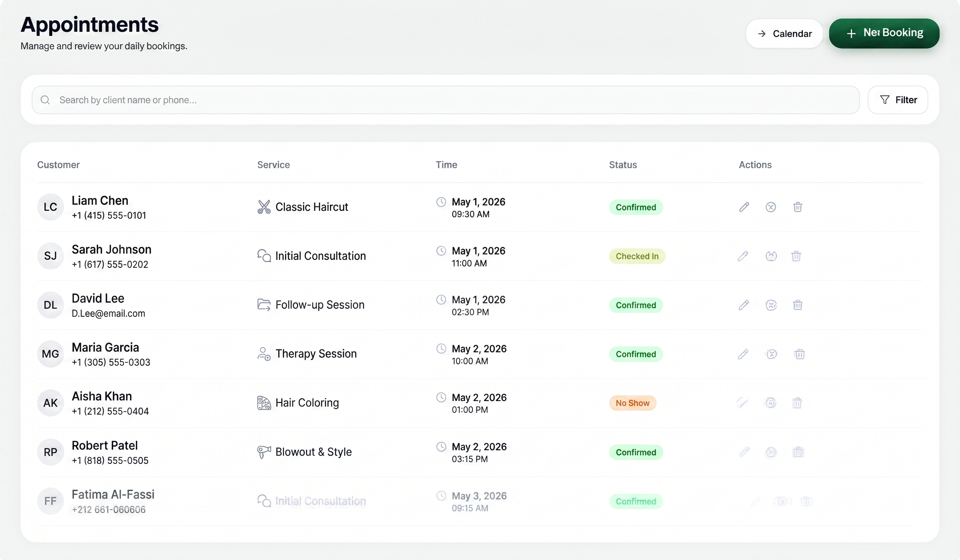This screenshot has height=560, width=960.
Task: Click Robert Patel's Confirmed status badge
Action: (636, 452)
